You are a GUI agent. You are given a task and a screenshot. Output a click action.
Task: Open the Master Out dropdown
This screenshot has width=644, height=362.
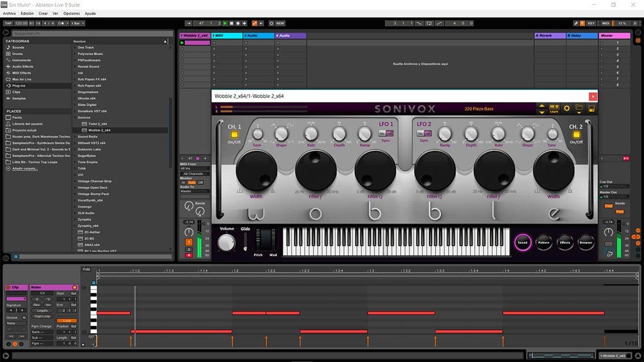coord(614,197)
